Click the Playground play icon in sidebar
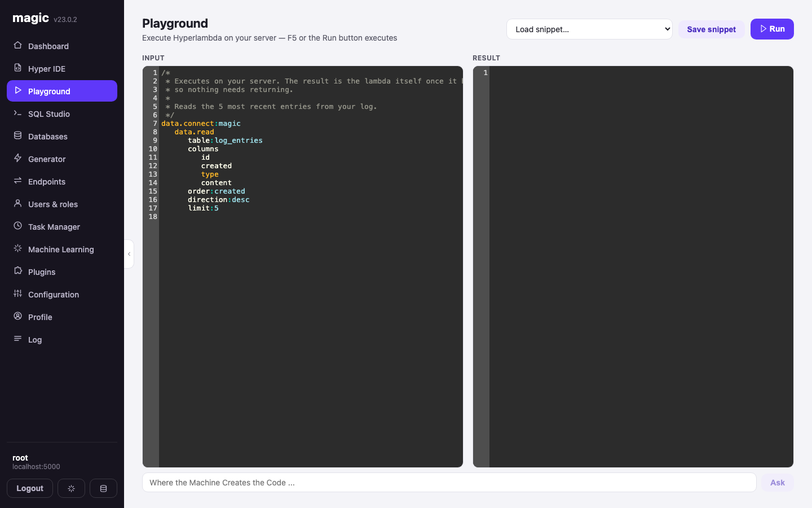Screen dimensions: 812x508 (17, 90)
